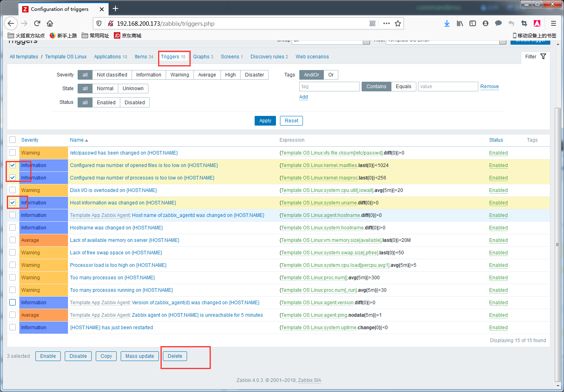Click the QR code icon in address bar
Image resolution: width=564 pixels, height=392 pixels.
tap(373, 23)
